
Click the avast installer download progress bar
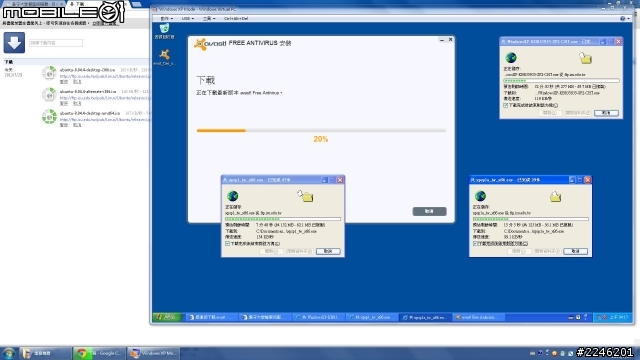[x=321, y=131]
